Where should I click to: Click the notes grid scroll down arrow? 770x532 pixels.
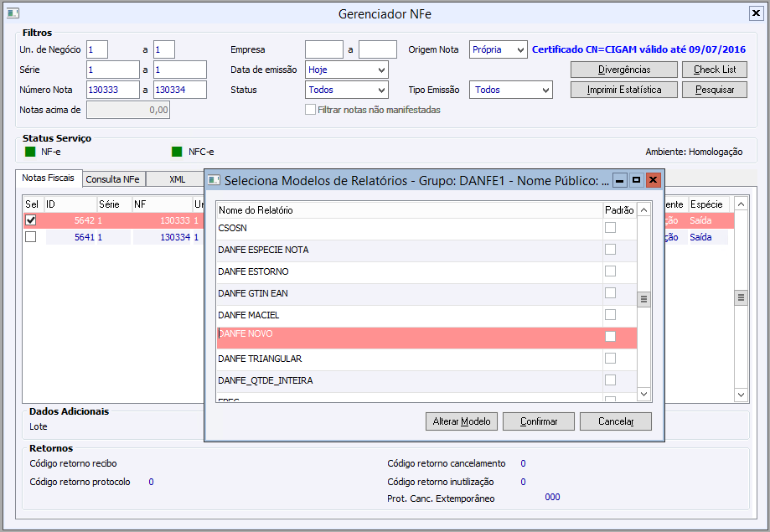741,395
